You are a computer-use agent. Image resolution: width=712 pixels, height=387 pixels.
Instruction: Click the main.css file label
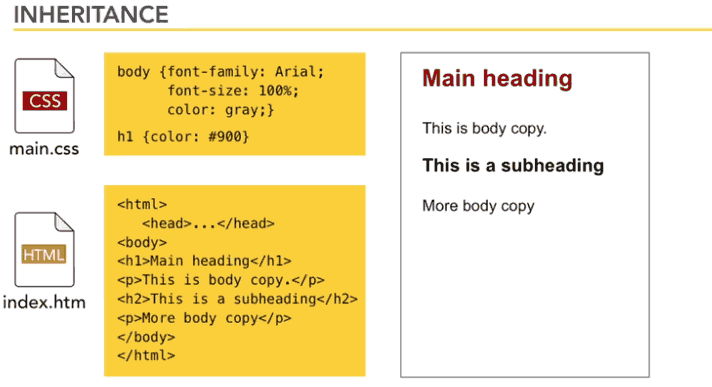point(44,149)
